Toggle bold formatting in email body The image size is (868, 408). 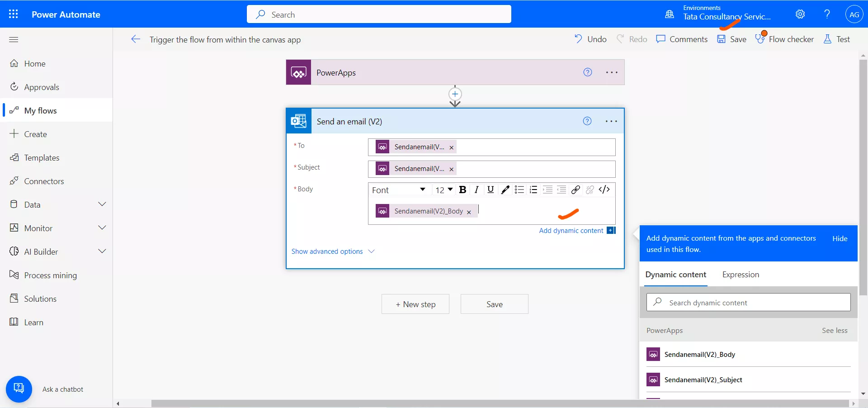point(462,190)
